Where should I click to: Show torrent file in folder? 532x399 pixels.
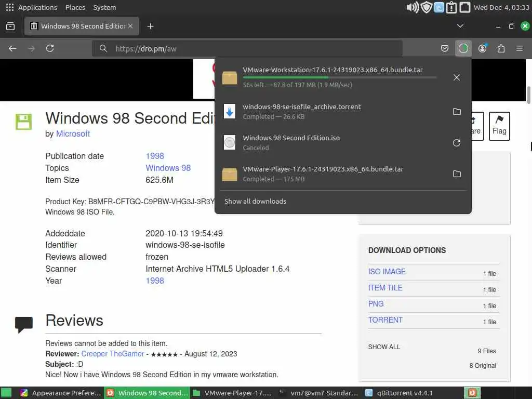(x=457, y=112)
